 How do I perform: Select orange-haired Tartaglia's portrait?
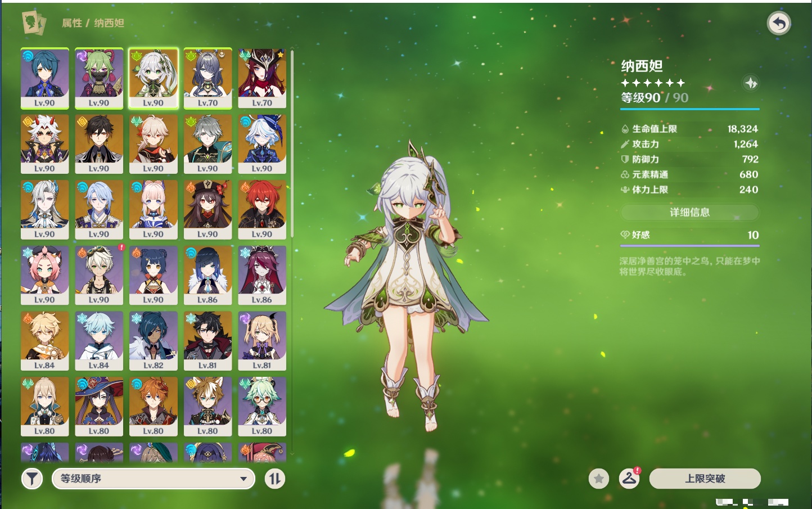click(x=154, y=407)
